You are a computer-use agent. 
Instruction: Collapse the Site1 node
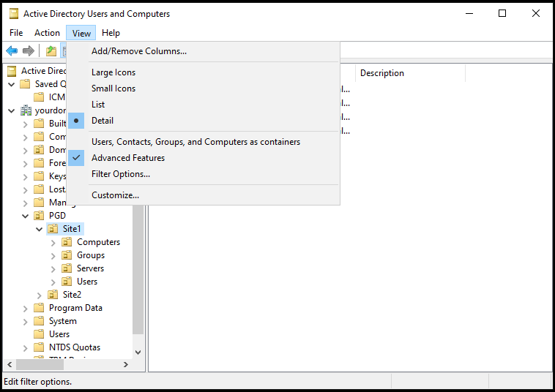pyautogui.click(x=40, y=230)
